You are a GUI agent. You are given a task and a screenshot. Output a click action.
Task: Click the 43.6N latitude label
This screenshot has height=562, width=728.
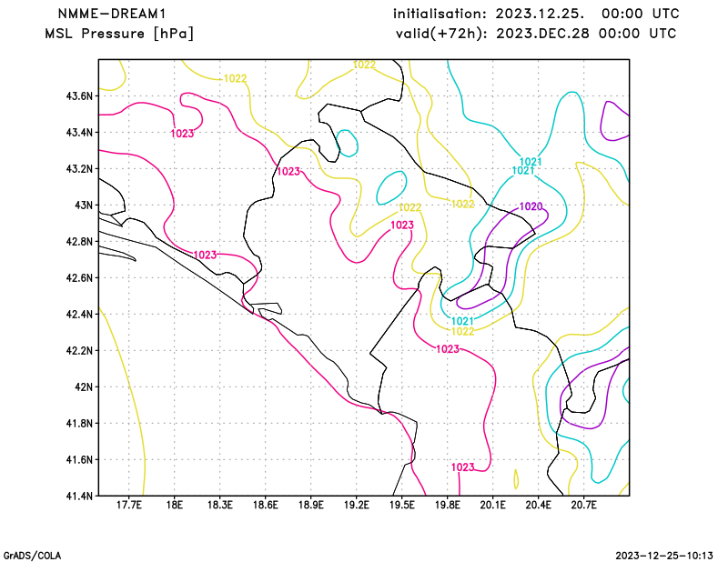point(79,96)
